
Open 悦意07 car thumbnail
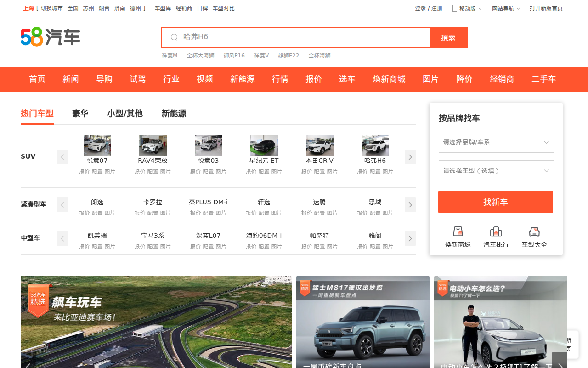point(97,145)
